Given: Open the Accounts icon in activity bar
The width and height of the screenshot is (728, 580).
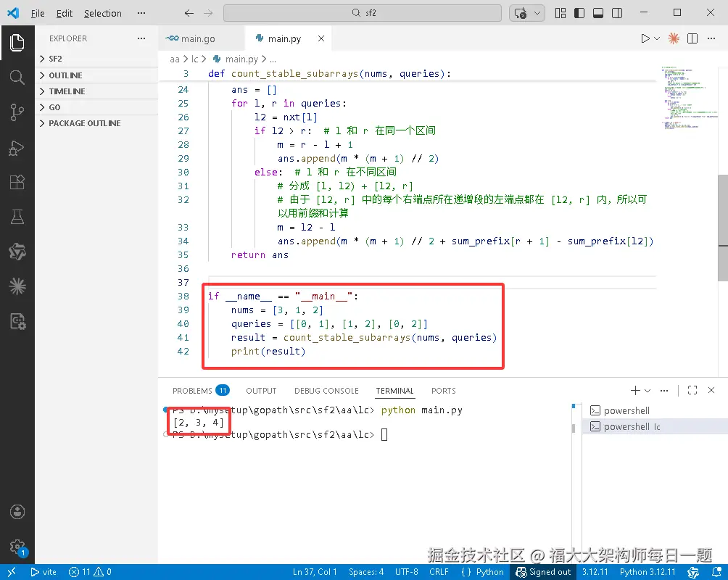Looking at the screenshot, I should tap(17, 512).
